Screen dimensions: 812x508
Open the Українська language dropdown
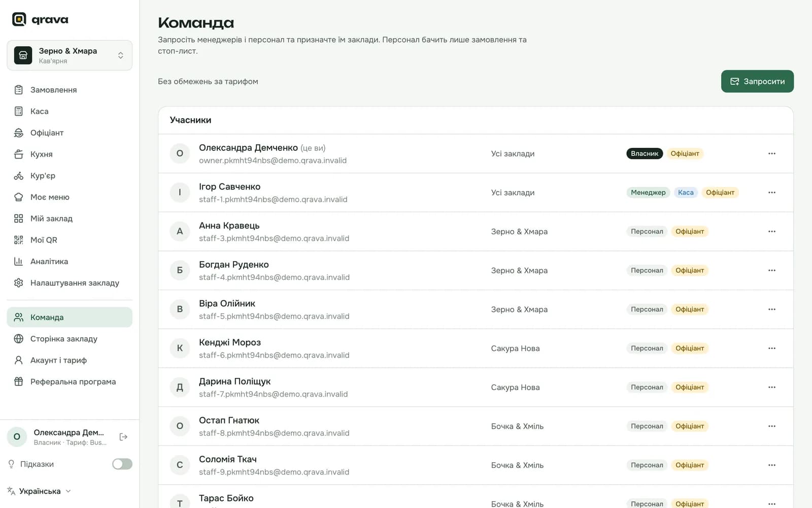40,491
